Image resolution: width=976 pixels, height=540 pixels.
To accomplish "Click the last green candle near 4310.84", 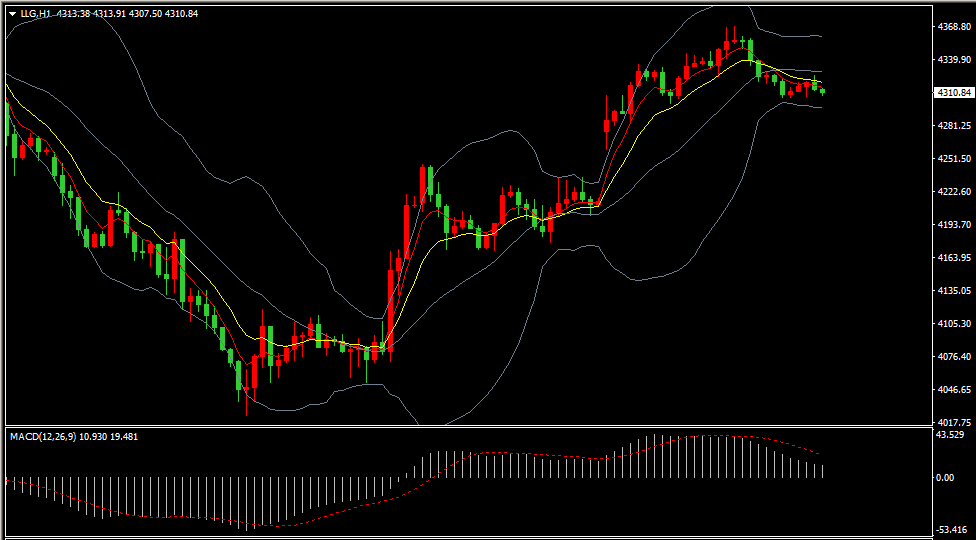I will click(822, 92).
